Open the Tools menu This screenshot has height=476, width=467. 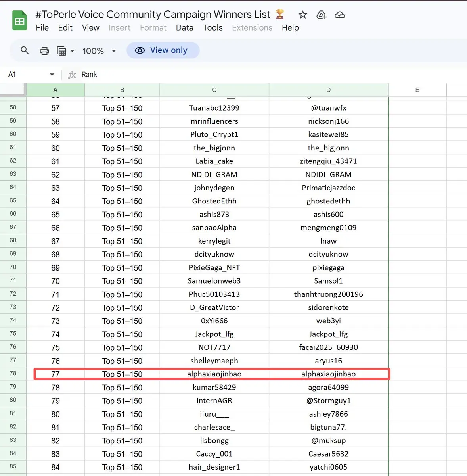click(x=212, y=28)
